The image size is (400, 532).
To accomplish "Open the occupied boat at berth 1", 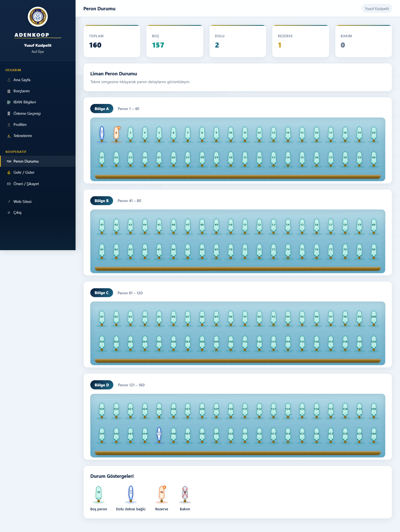I will coord(102,134).
